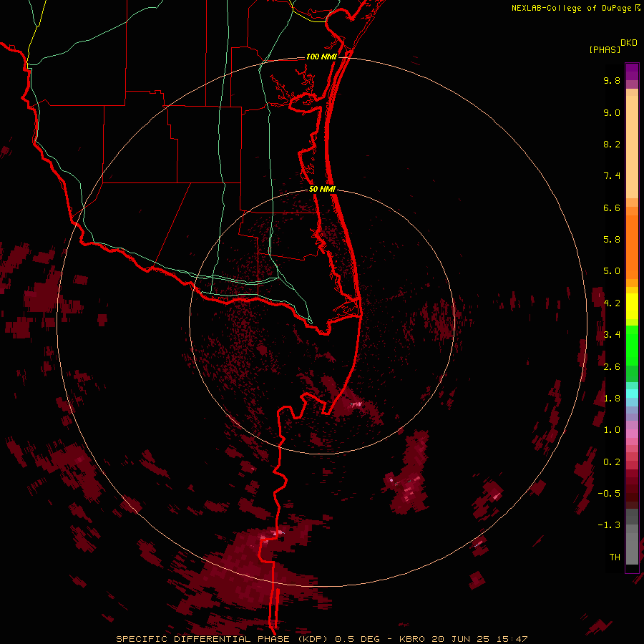Select the 50 NMI range ring label
Screen dimensions: 644x644
coord(322,189)
